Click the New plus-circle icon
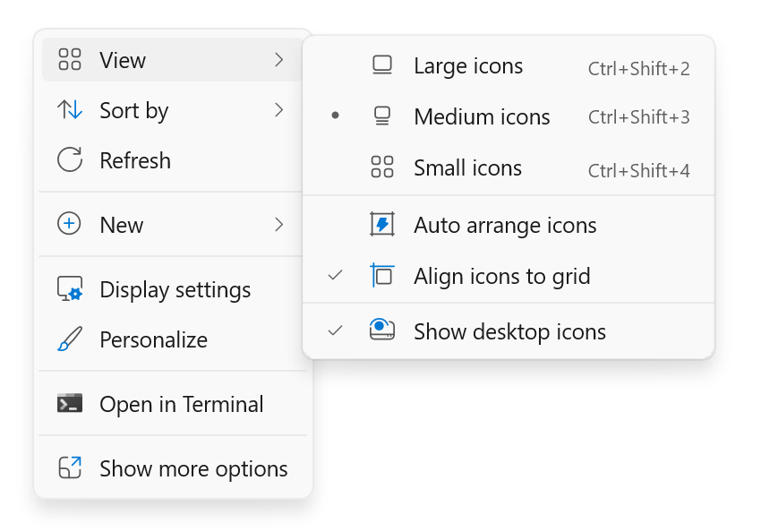Screen dimensions: 761x532 pyautogui.click(x=67, y=225)
